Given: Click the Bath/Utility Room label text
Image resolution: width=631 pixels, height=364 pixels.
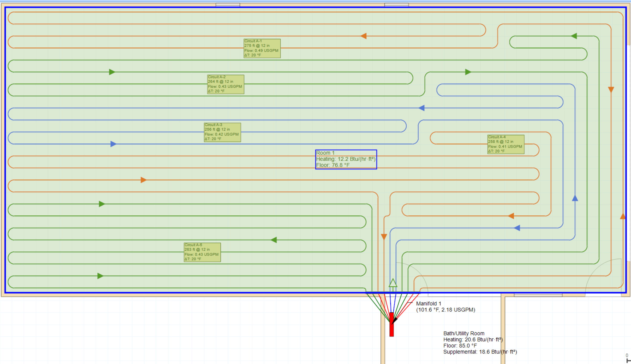Looking at the screenshot, I should point(464,333).
